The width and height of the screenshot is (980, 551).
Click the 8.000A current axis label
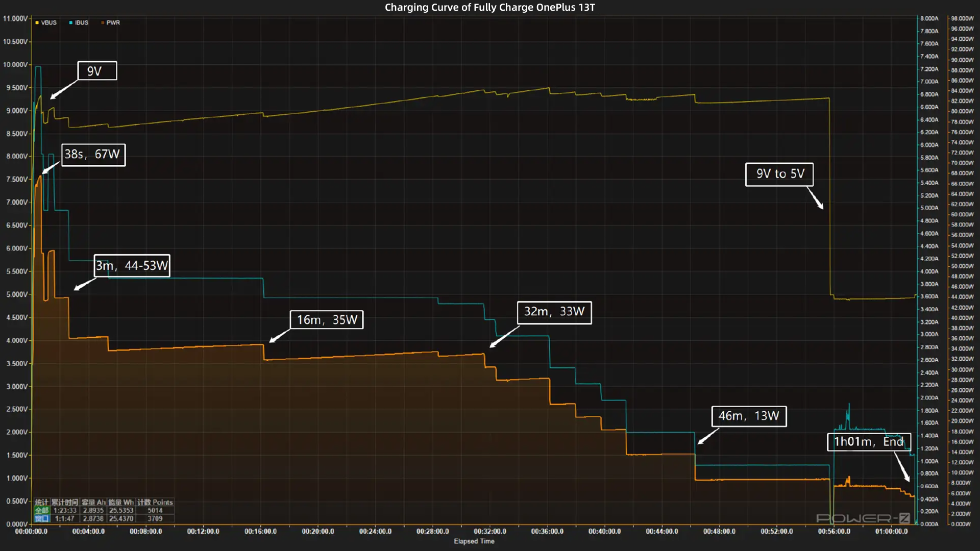(929, 18)
